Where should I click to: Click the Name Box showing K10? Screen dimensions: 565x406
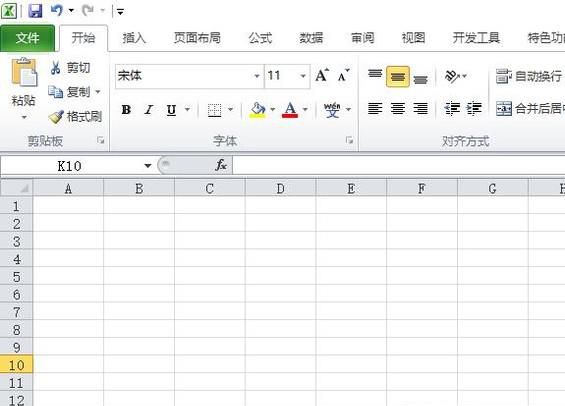click(x=71, y=166)
